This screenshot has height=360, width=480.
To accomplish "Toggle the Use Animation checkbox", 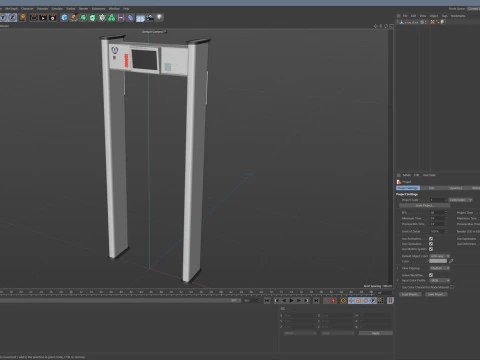I will click(x=431, y=239).
